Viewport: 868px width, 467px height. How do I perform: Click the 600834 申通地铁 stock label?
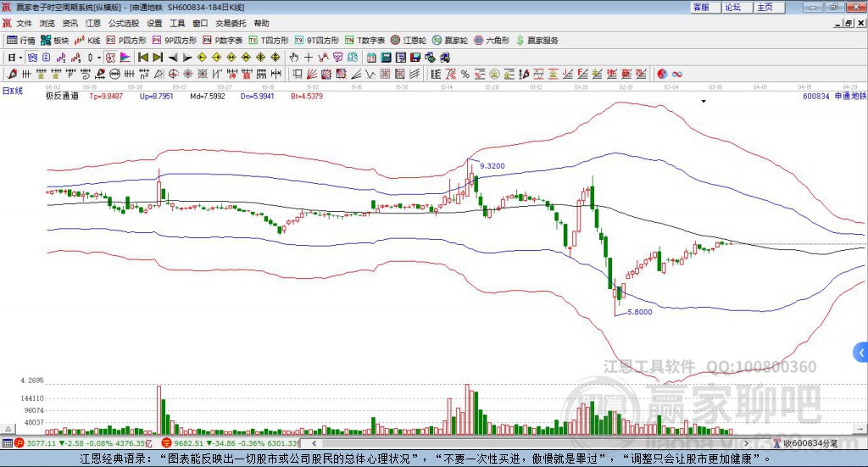click(834, 97)
